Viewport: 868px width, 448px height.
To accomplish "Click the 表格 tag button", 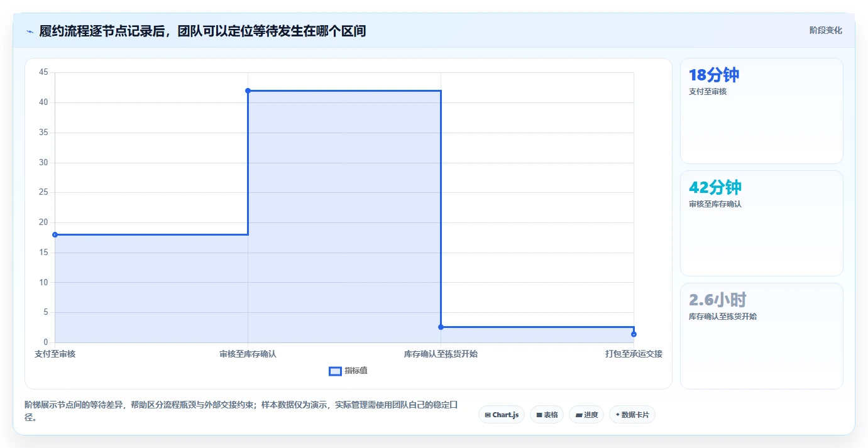I will coord(547,415).
